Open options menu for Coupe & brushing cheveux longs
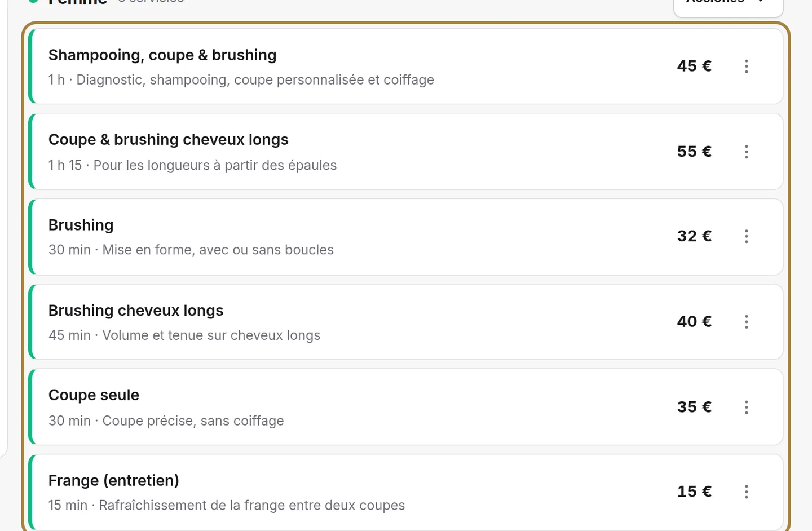The width and height of the screenshot is (812, 531). (x=746, y=152)
